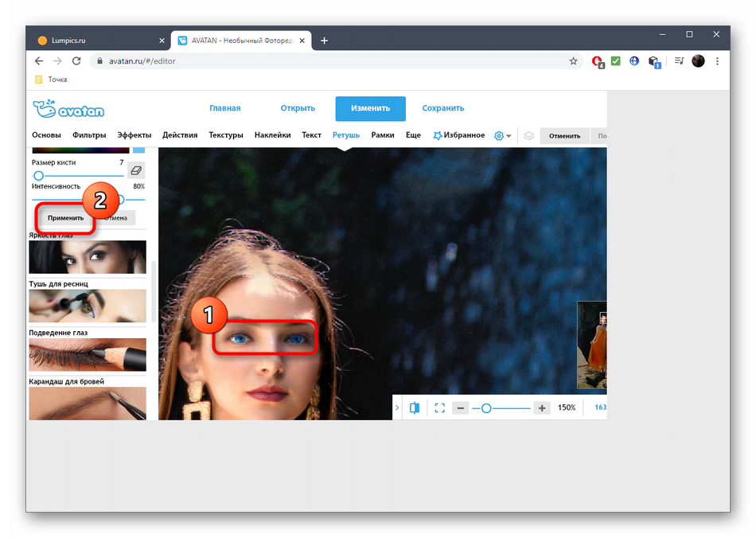Click the zoom in plus button
Image resolution: width=756 pixels, height=538 pixels.
542,407
